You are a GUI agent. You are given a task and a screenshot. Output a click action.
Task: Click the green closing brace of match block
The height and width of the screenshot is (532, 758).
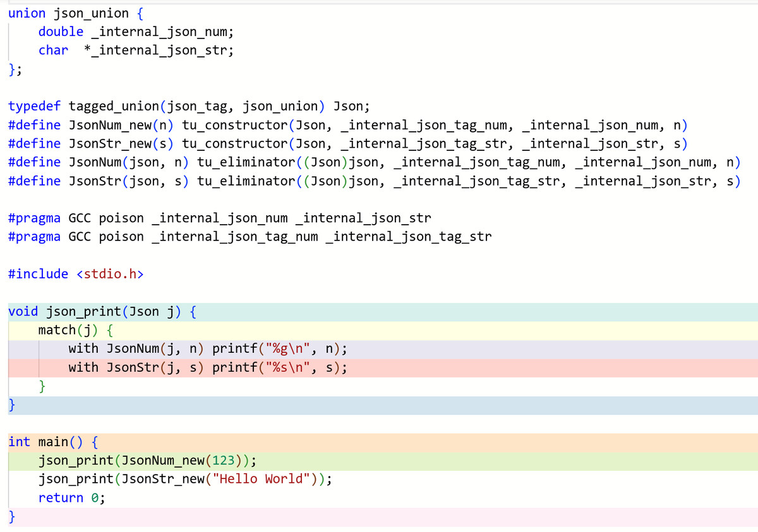(x=42, y=386)
